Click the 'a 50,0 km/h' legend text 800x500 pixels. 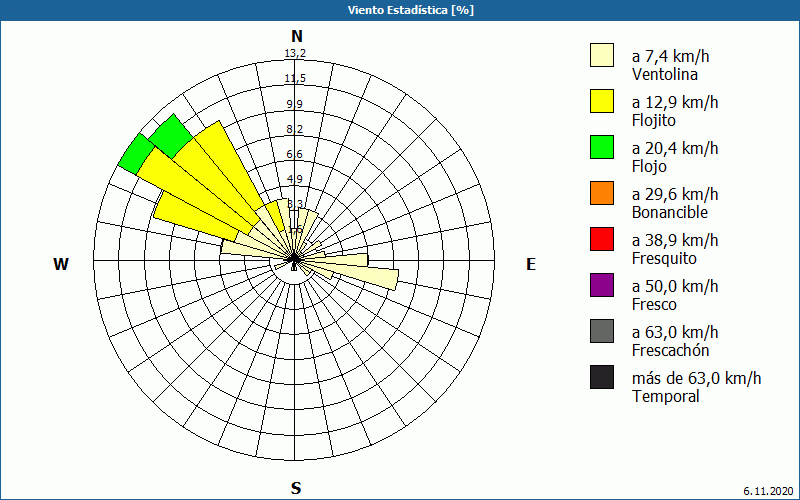(675, 286)
